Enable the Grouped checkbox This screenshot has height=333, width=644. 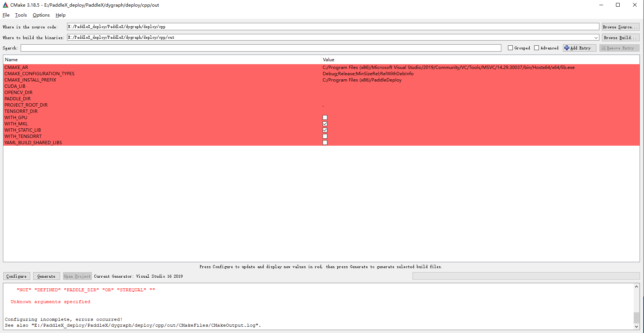pyautogui.click(x=510, y=48)
